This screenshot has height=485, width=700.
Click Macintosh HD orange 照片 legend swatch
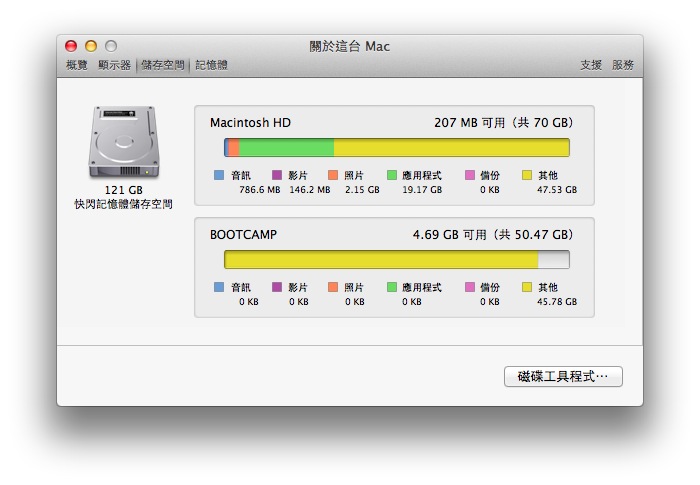click(x=334, y=175)
